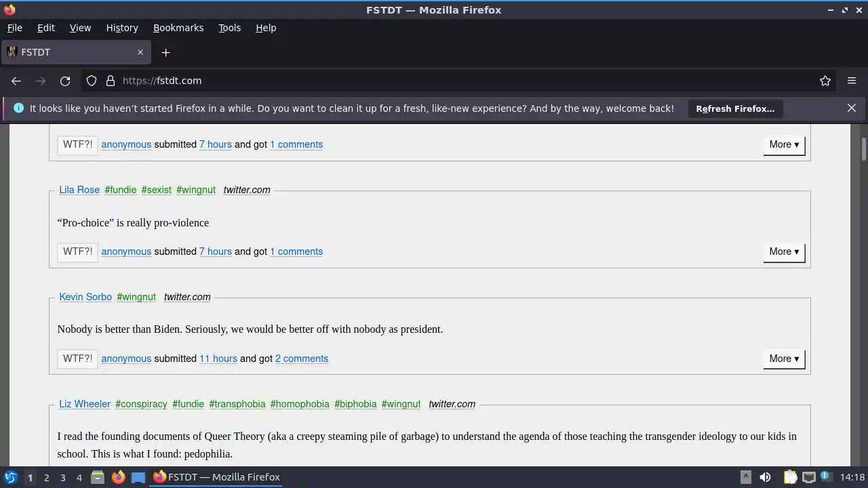Launch file manager from taskbar
The width and height of the screenshot is (868, 488).
[x=98, y=477]
